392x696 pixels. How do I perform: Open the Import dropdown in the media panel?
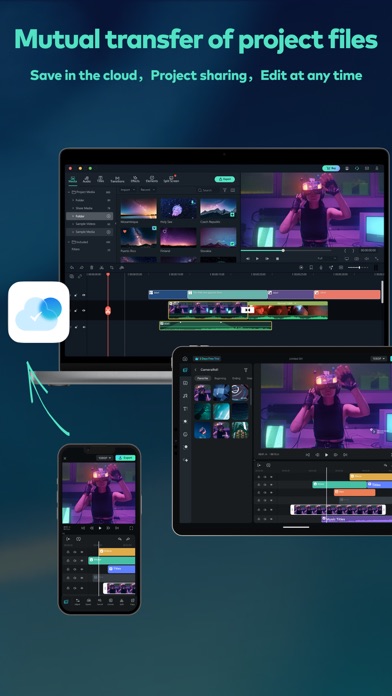pyautogui.click(x=127, y=190)
